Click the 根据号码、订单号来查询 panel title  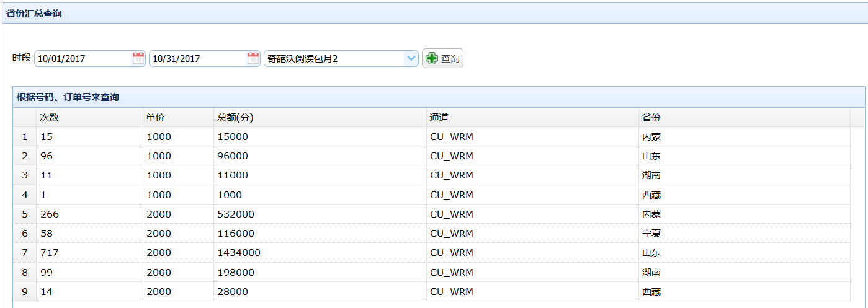coord(68,97)
